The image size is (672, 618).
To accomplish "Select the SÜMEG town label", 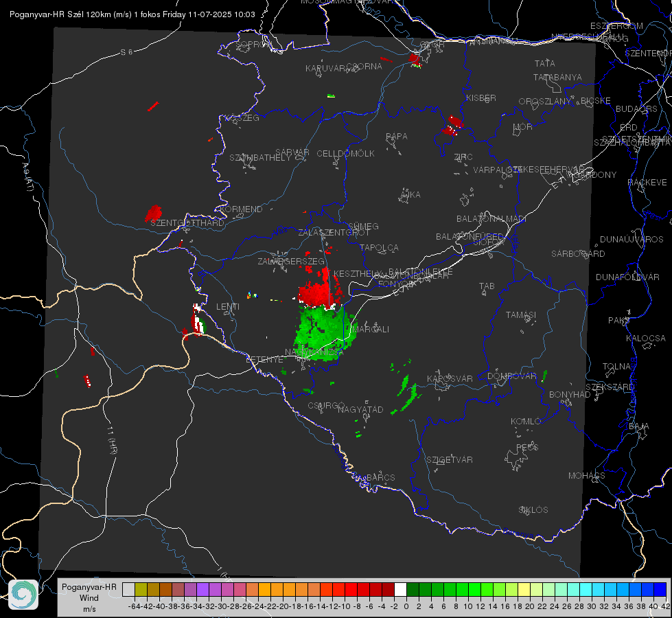I will point(363,226).
